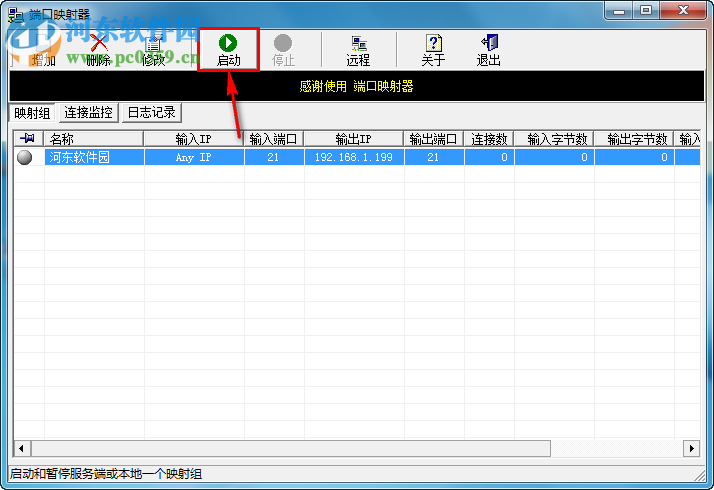Switch to the 连接监控 tab
Image resolution: width=714 pixels, height=490 pixels.
(88, 112)
